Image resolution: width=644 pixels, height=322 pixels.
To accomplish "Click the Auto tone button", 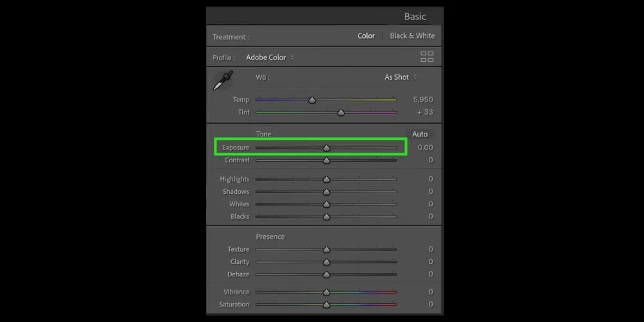I will tap(419, 134).
